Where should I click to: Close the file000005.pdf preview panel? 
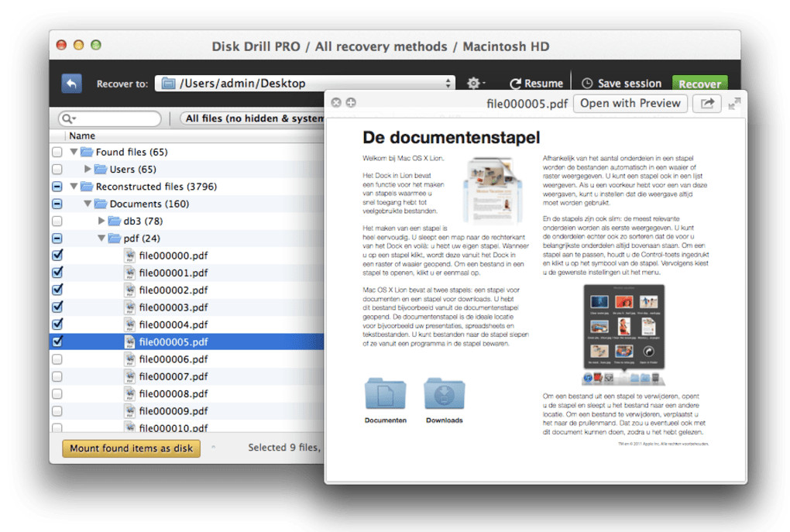(336, 102)
